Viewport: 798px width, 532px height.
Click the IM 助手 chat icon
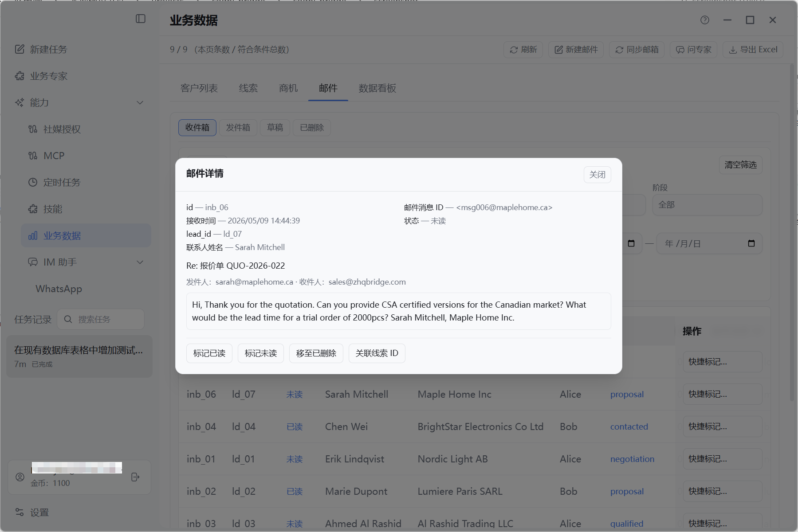point(33,262)
